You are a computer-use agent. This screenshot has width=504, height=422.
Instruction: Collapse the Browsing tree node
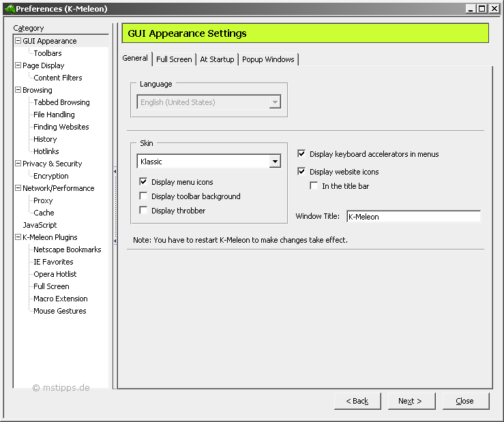[x=18, y=90]
